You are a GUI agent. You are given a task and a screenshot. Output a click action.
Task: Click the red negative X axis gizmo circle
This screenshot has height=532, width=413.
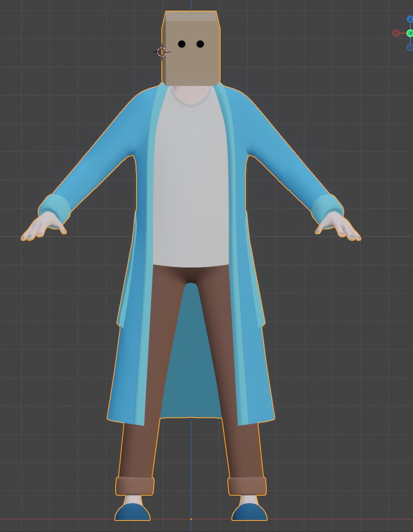396,33
